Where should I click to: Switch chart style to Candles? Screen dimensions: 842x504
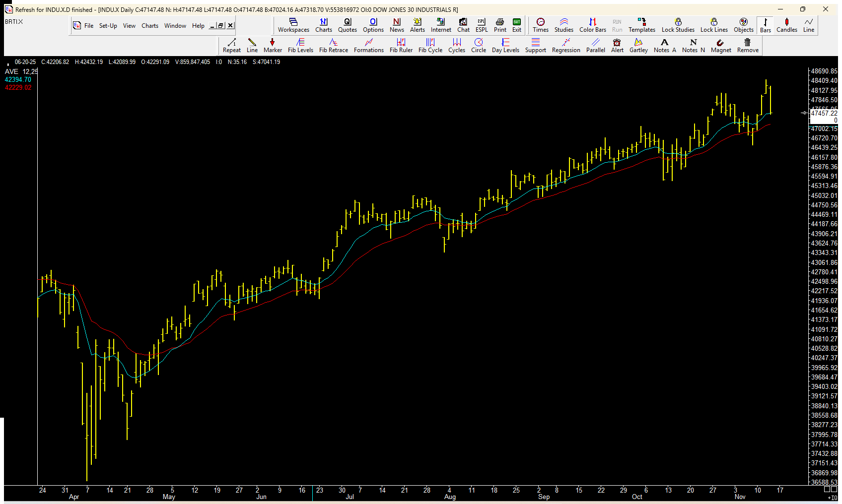[x=786, y=25]
